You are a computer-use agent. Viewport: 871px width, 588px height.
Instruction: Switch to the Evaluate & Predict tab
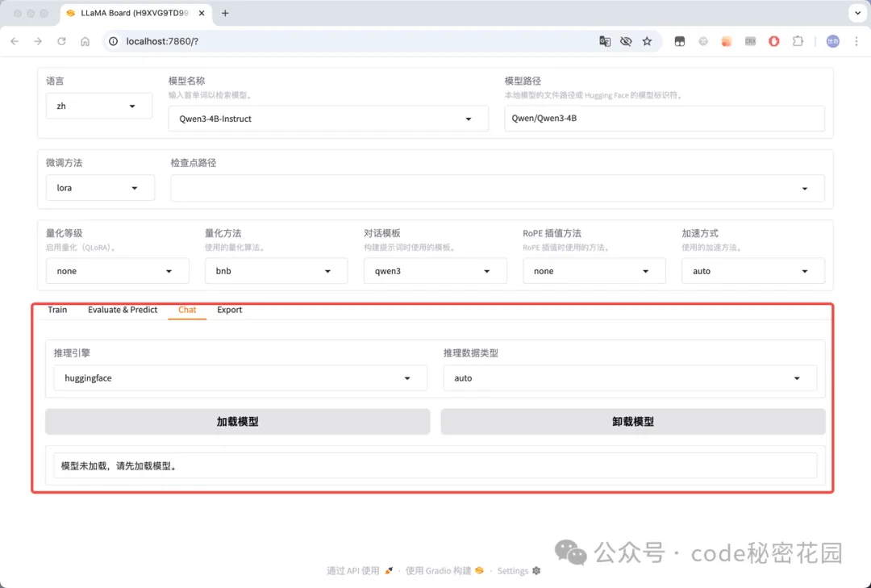point(123,310)
